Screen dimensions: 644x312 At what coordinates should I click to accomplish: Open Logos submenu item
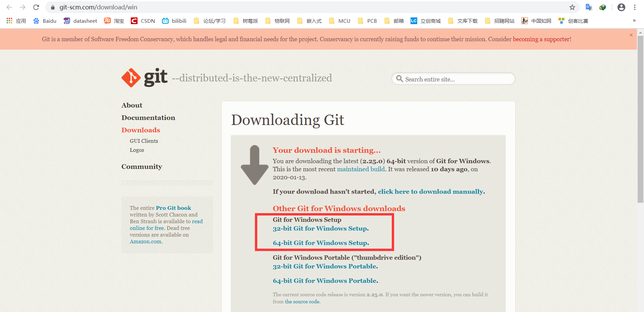(x=137, y=150)
